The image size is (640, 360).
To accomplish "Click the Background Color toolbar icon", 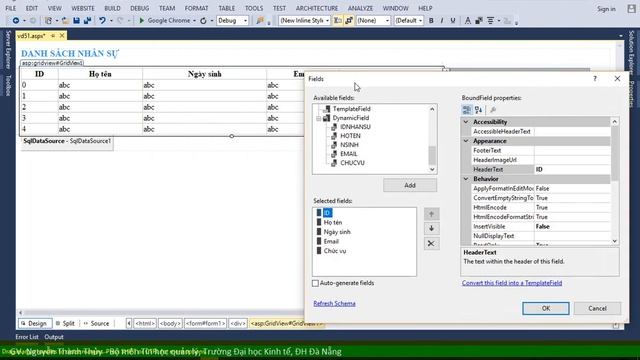I will [x=479, y=20].
